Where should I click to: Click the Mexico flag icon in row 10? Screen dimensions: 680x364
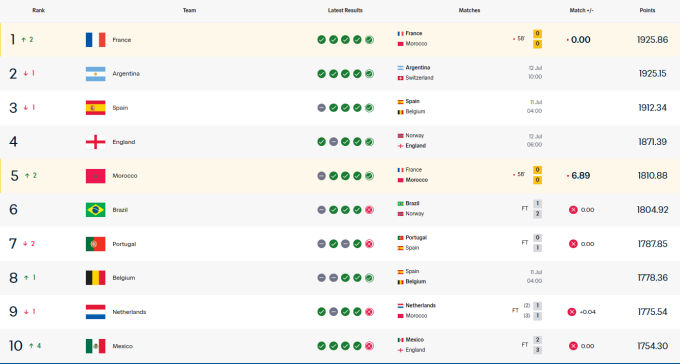[x=95, y=346]
